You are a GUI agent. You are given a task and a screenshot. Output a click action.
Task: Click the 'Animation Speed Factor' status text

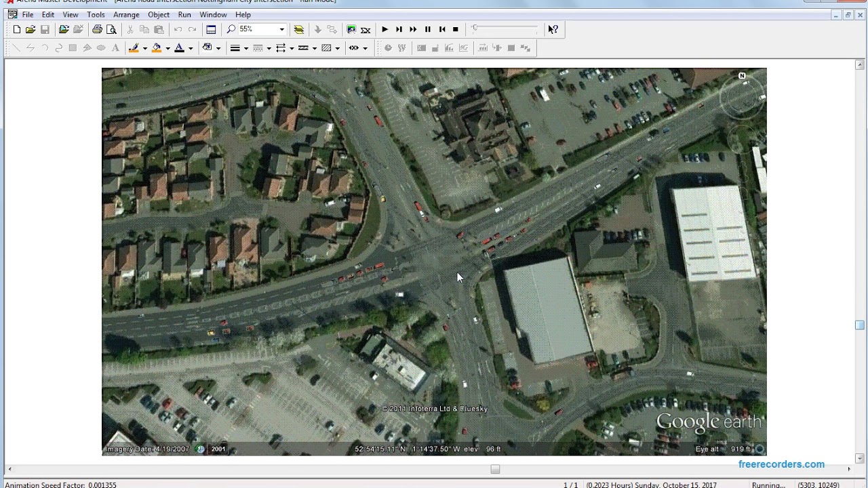point(60,485)
